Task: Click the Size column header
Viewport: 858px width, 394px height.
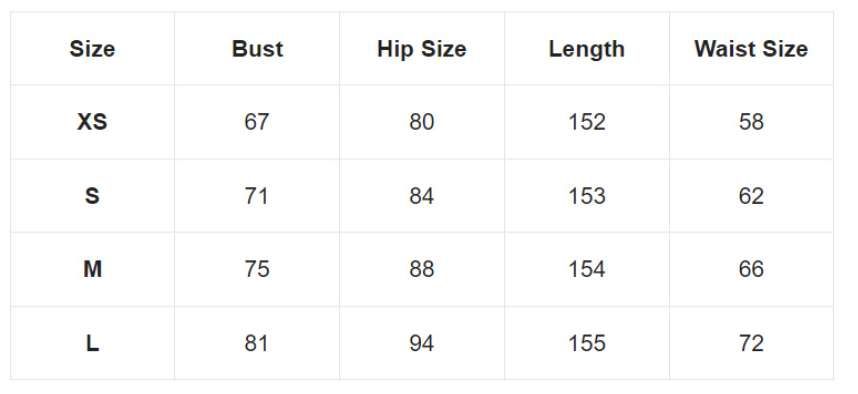Action: click(x=92, y=49)
